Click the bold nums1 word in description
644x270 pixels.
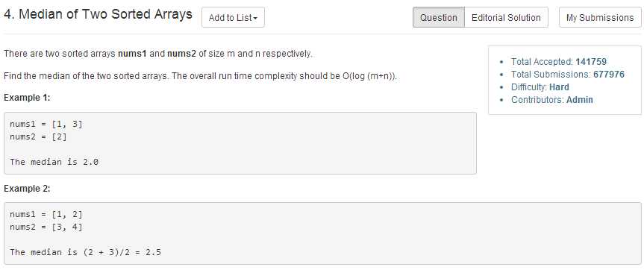pyautogui.click(x=133, y=54)
